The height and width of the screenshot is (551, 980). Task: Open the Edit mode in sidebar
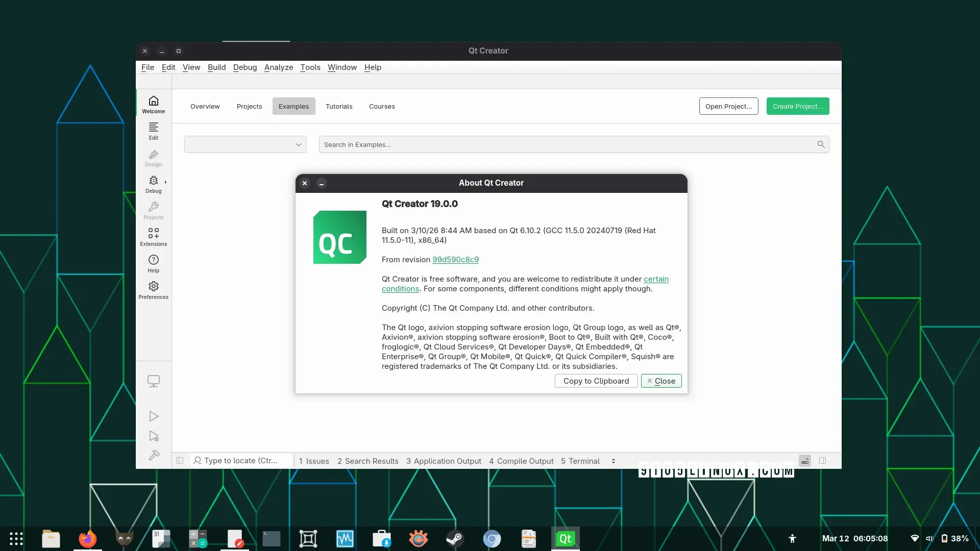(153, 131)
